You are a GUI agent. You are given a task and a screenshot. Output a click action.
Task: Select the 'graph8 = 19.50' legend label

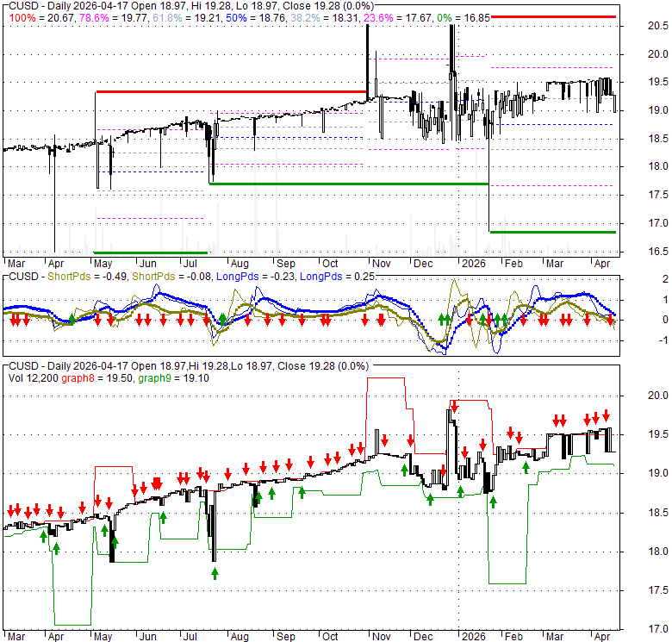(x=97, y=378)
